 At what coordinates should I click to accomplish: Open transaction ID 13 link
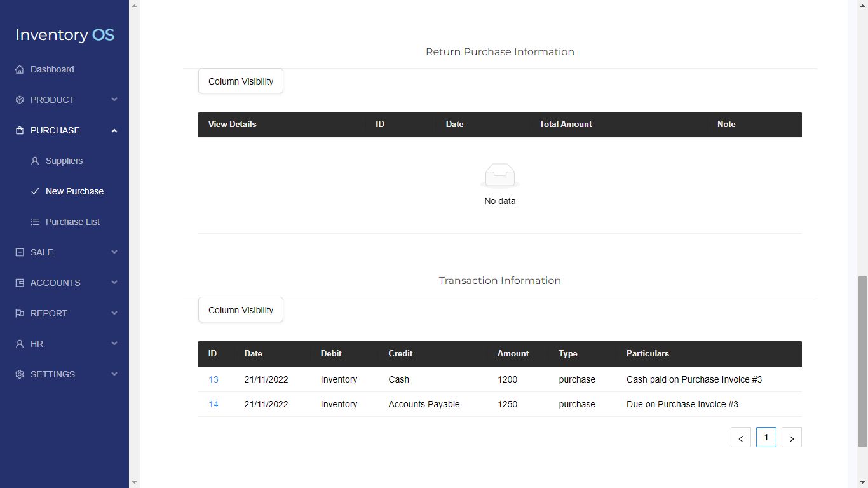pos(214,379)
